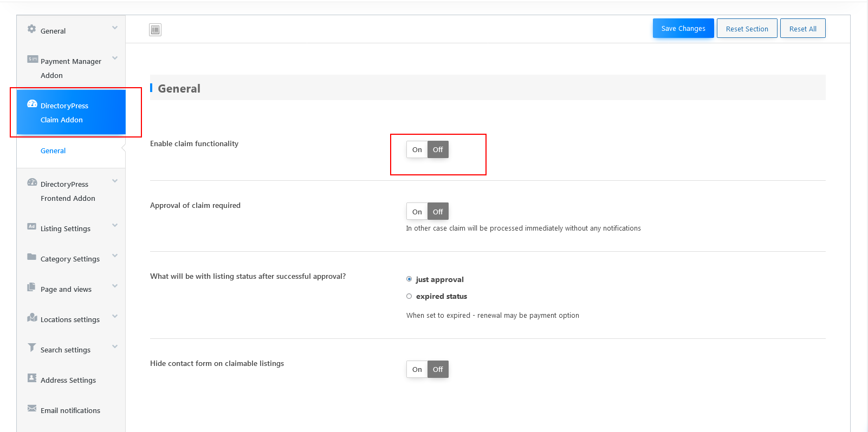Click the Email notifications envelope icon
868x432 pixels.
(32, 408)
